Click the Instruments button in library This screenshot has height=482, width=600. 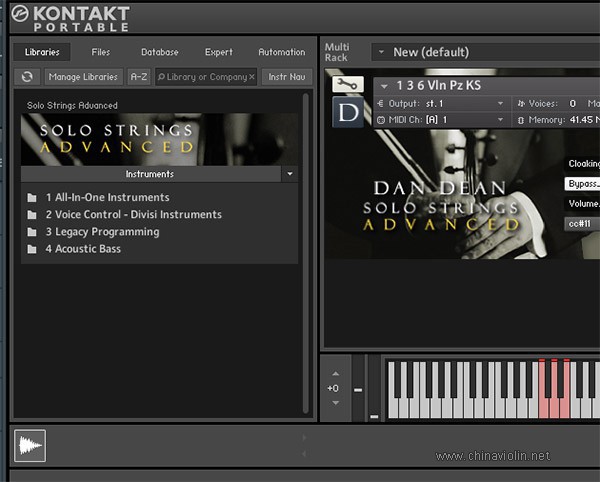(x=151, y=174)
